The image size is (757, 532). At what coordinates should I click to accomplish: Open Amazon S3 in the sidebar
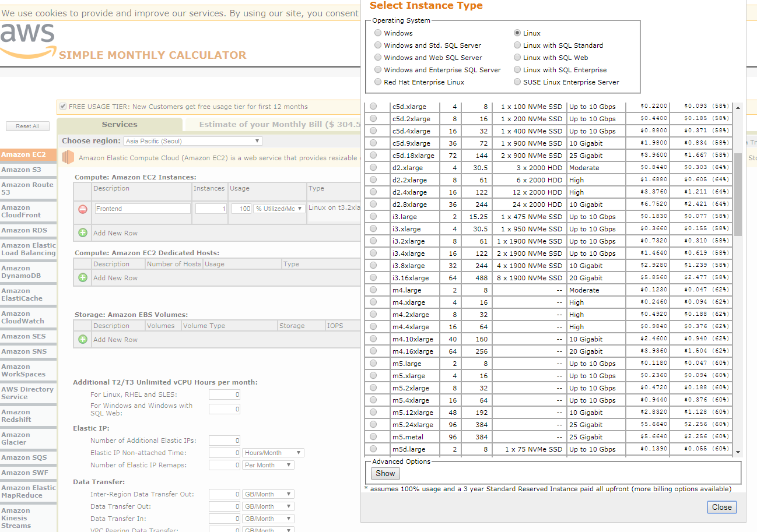pos(22,170)
